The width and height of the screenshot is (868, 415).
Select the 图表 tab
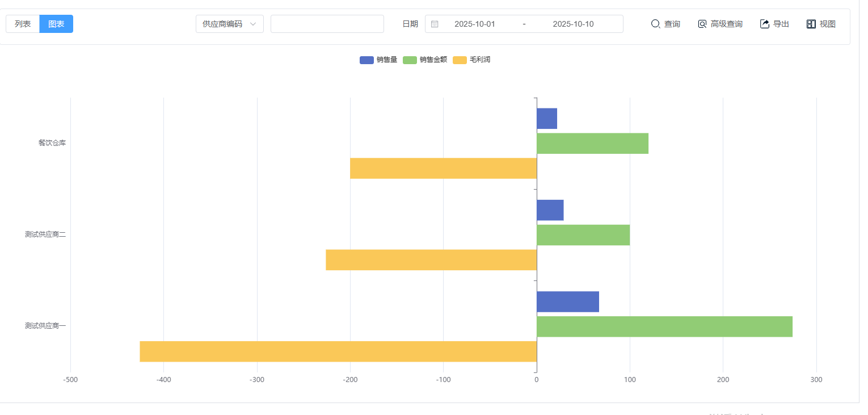(x=56, y=24)
